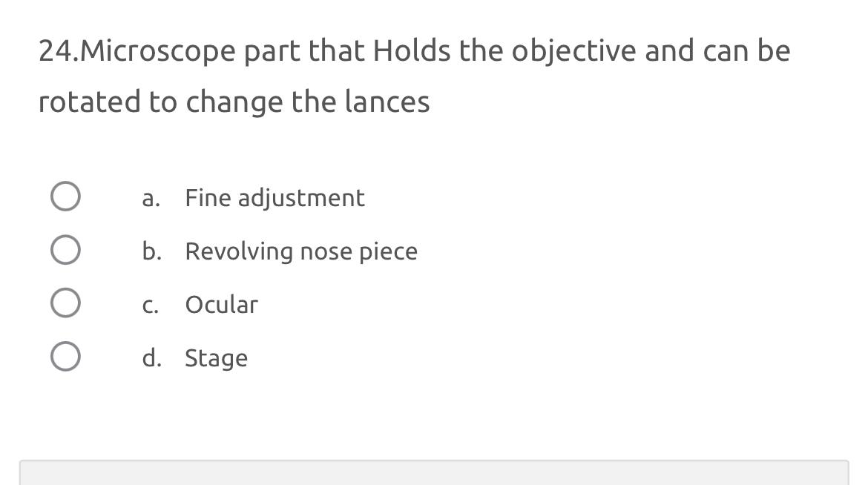Screen dimensions: 868x485
Task: Click the letter 'a.' next to Fine adjustment
Action: coord(151,198)
